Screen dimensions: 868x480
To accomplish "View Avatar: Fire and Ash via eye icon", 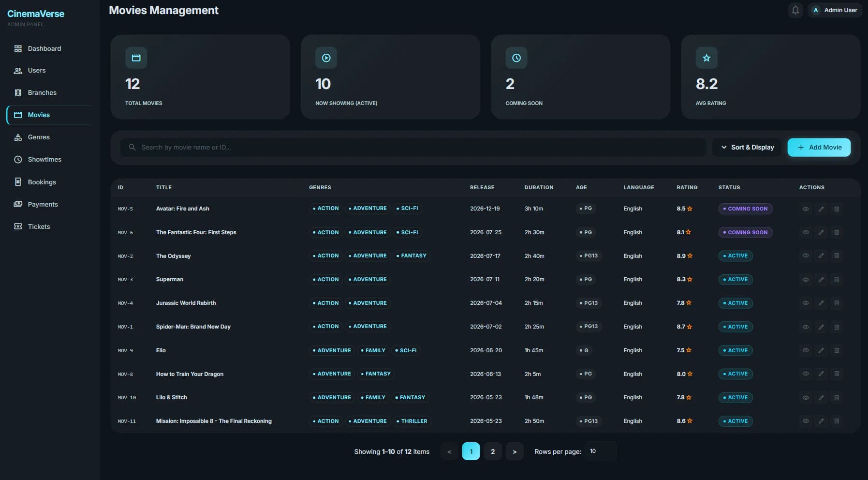I will (806, 209).
